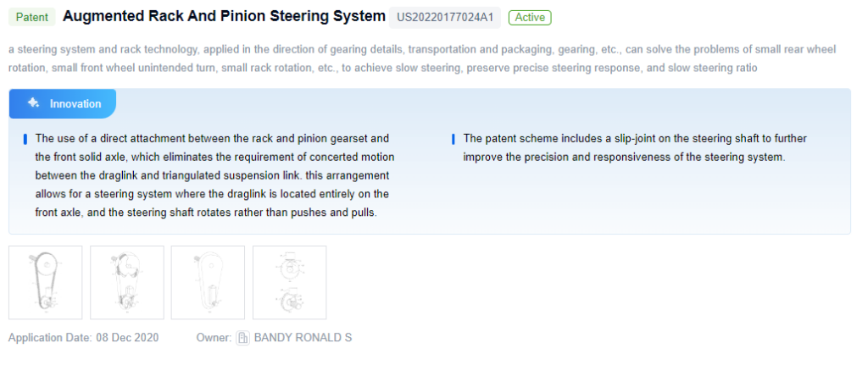Click the Innovation sparkle icon
The width and height of the screenshot is (868, 365).
(x=34, y=103)
